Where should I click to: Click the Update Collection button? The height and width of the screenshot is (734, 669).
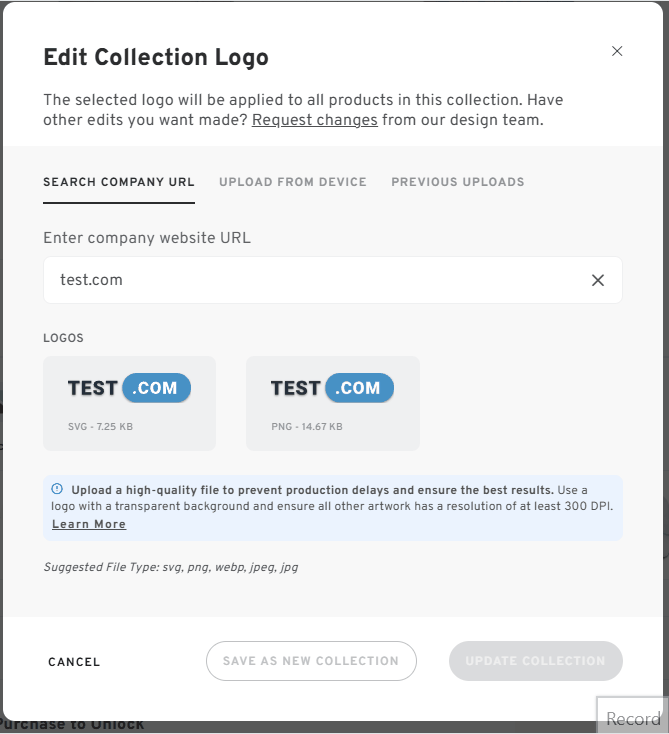click(x=536, y=661)
